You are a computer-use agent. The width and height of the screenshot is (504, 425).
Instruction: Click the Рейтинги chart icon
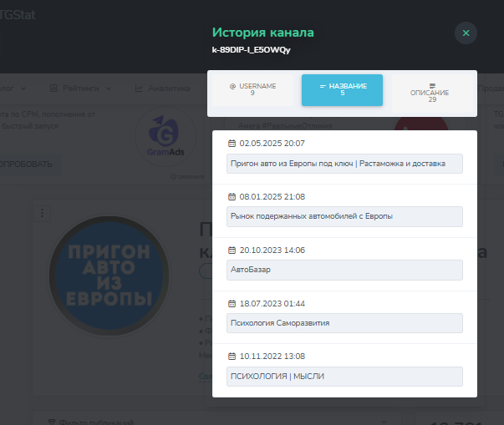(53, 89)
